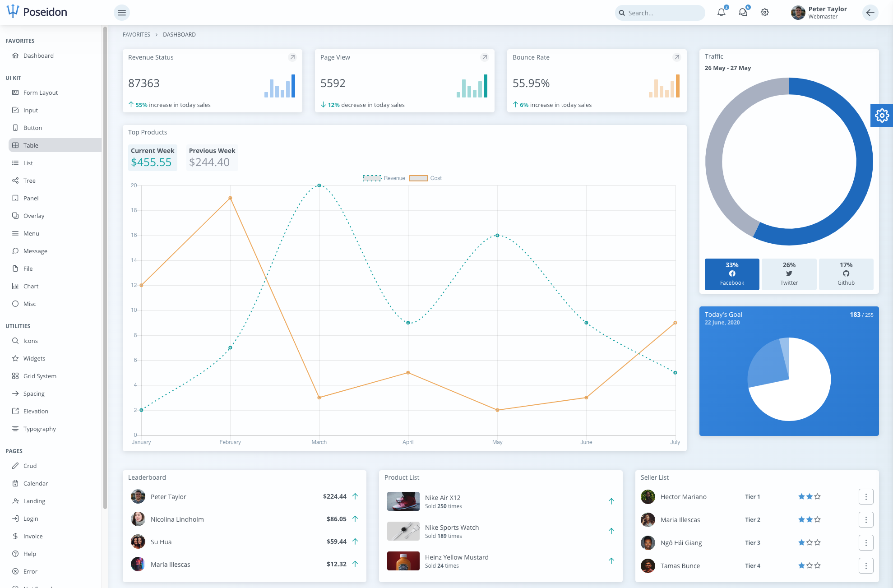Click the Facebook traffic button

(x=732, y=274)
